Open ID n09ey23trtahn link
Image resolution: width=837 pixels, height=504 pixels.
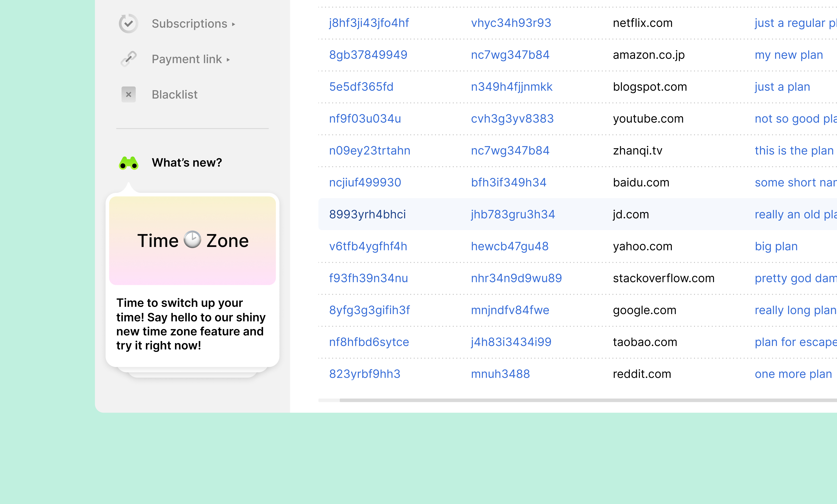pyautogui.click(x=370, y=150)
